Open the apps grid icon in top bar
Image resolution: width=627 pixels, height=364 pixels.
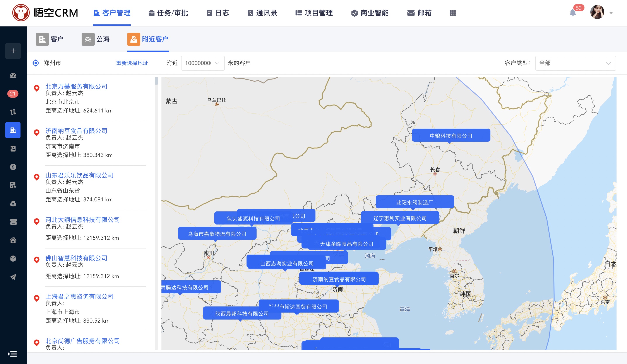coord(453,13)
